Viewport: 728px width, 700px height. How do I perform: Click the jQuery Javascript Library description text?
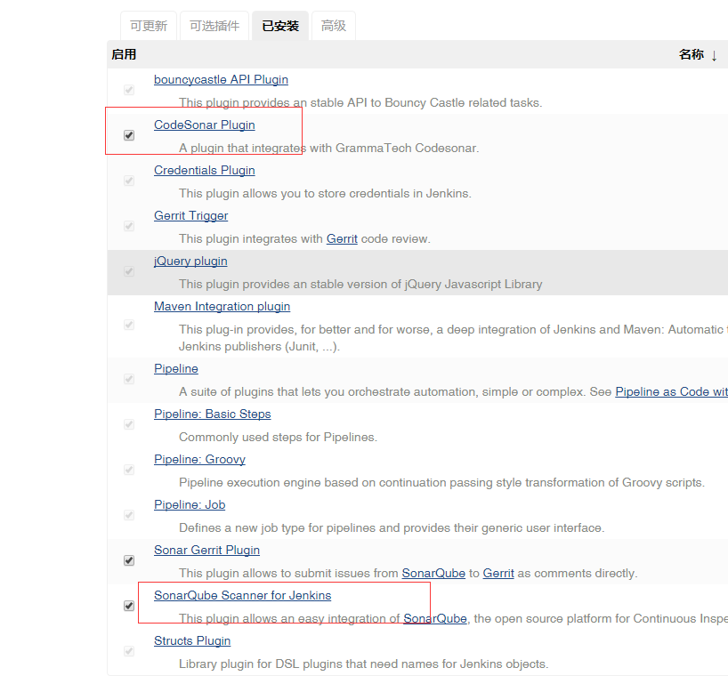[x=360, y=285]
